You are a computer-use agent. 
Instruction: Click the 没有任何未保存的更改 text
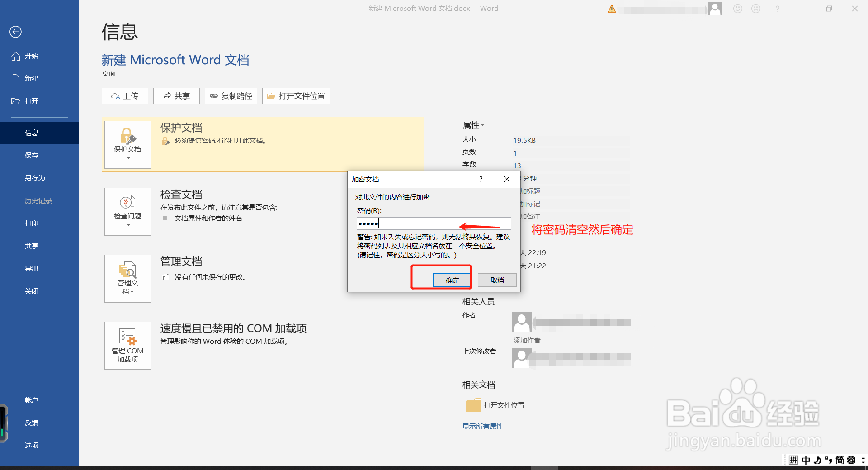click(x=211, y=277)
